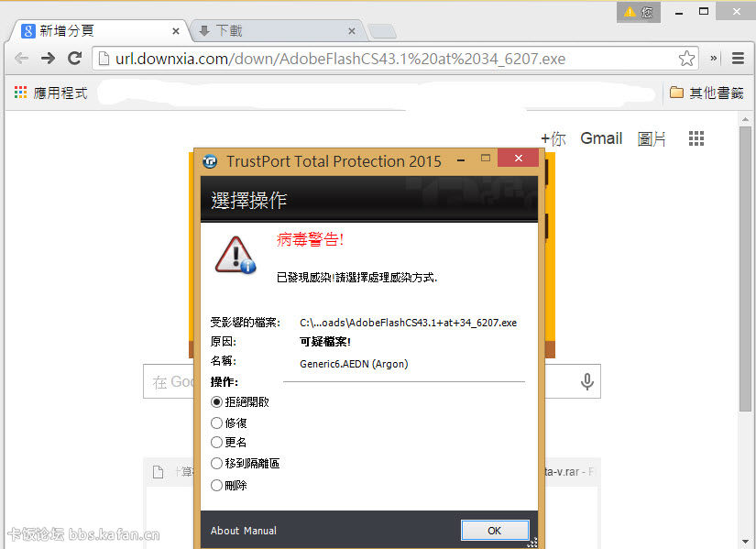Show hidden extensions via the chevron

tap(714, 59)
